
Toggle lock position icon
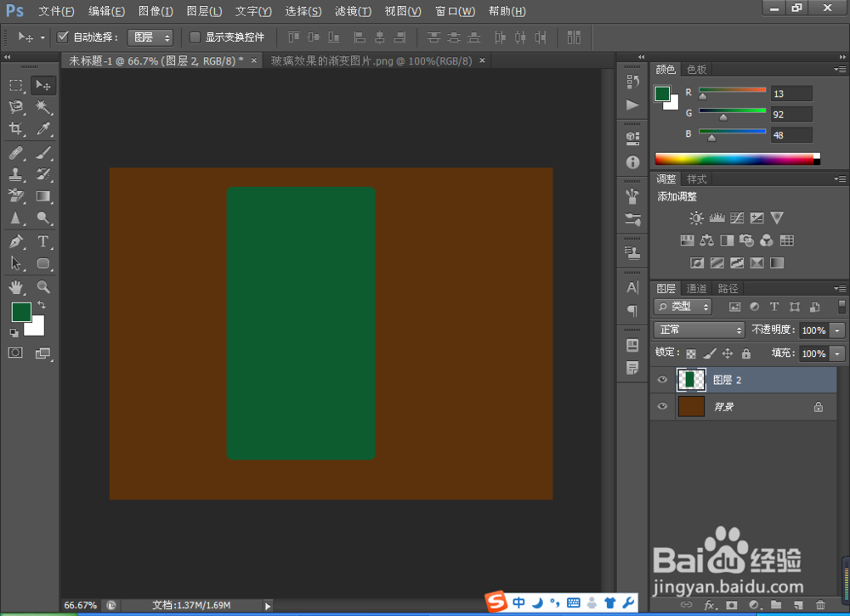728,353
